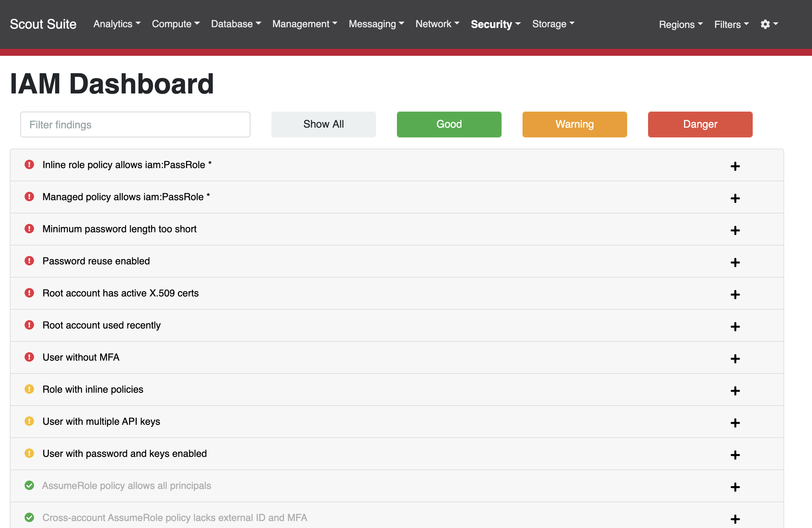Open the Filters dropdown

point(731,24)
